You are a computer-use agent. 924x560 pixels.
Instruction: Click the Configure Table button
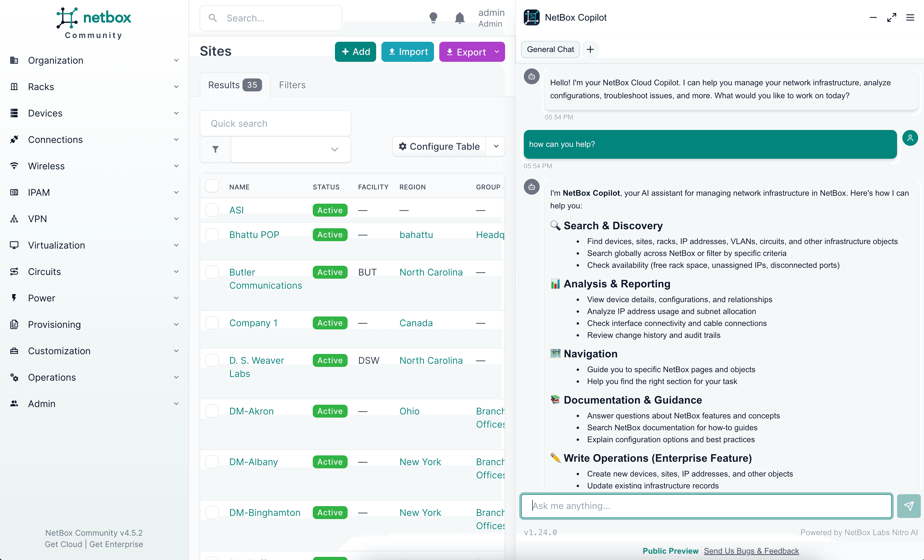(439, 146)
